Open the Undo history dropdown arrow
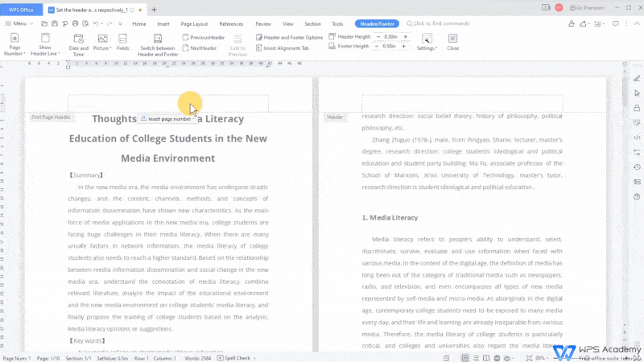Image resolution: width=644 pixels, height=362 pixels. pyautogui.click(x=101, y=24)
